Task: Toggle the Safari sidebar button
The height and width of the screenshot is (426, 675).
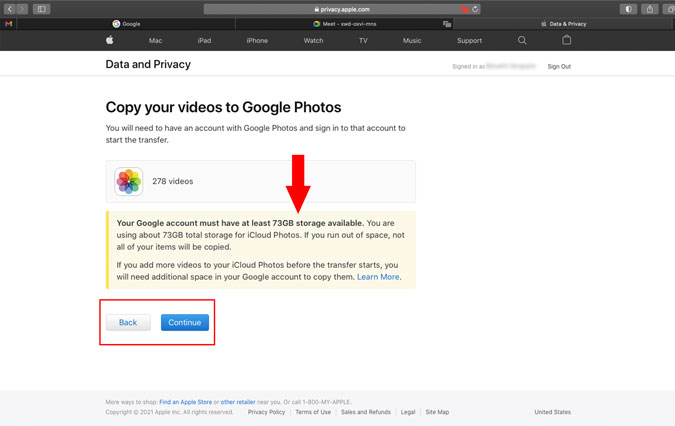Action: (x=41, y=9)
